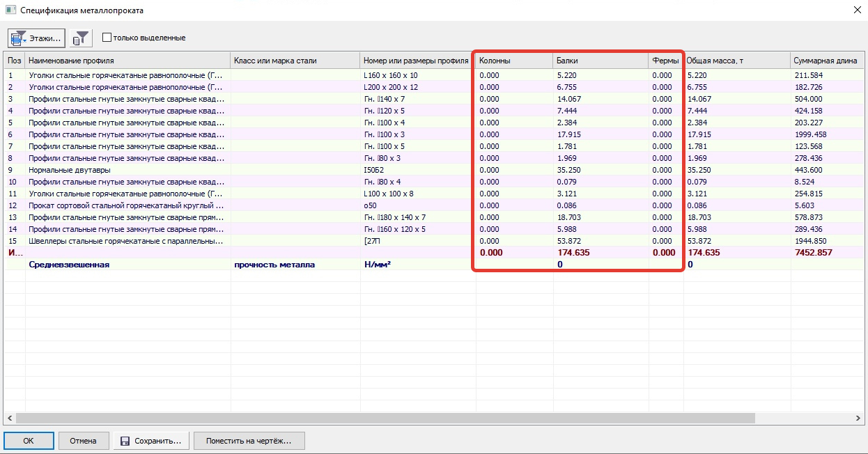868x454 pixels.
Task: Click the Отмена button
Action: pyautogui.click(x=84, y=441)
